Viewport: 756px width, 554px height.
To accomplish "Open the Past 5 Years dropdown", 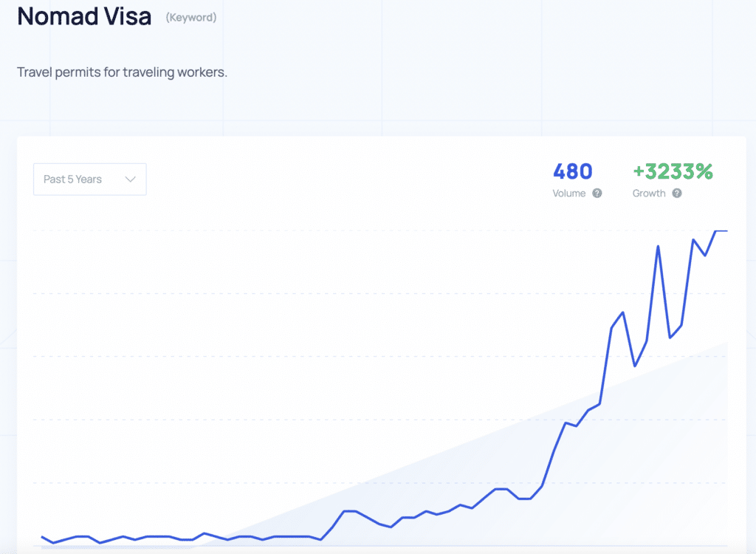I will [x=89, y=179].
